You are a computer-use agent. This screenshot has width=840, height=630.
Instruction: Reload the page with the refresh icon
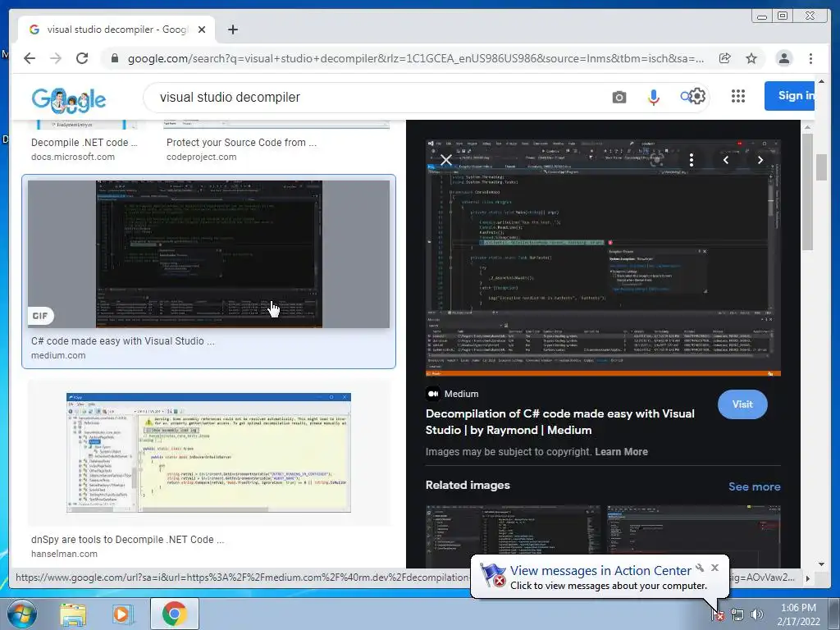[x=82, y=58]
